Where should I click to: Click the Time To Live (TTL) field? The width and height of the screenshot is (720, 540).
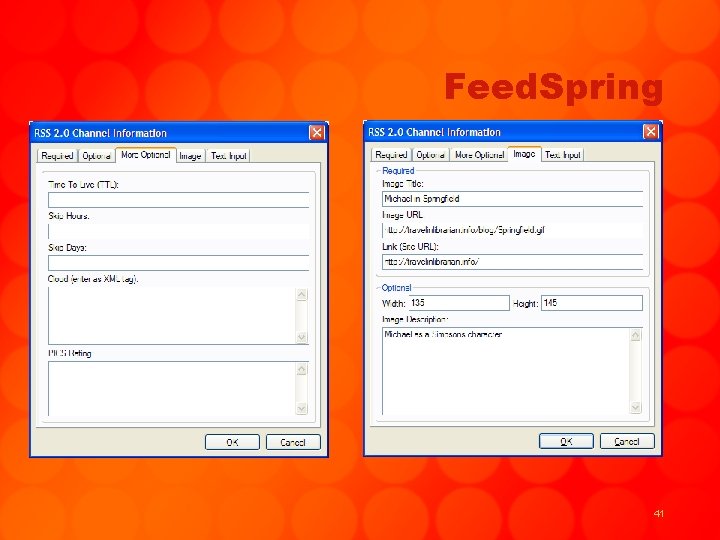point(179,200)
